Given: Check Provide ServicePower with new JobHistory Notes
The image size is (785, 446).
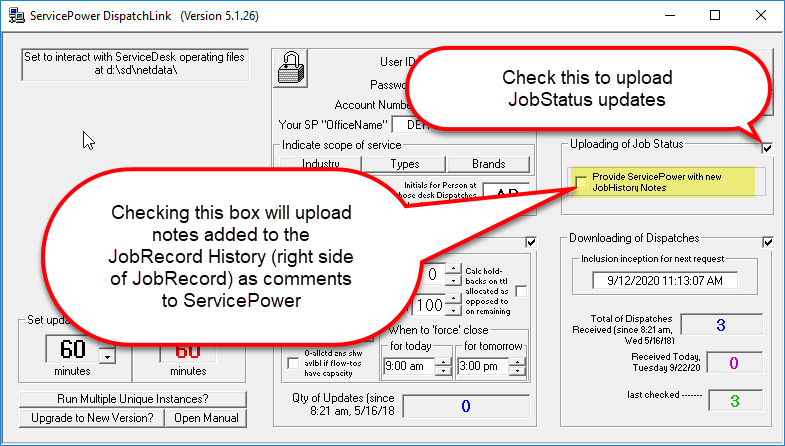Looking at the screenshot, I should [581, 182].
